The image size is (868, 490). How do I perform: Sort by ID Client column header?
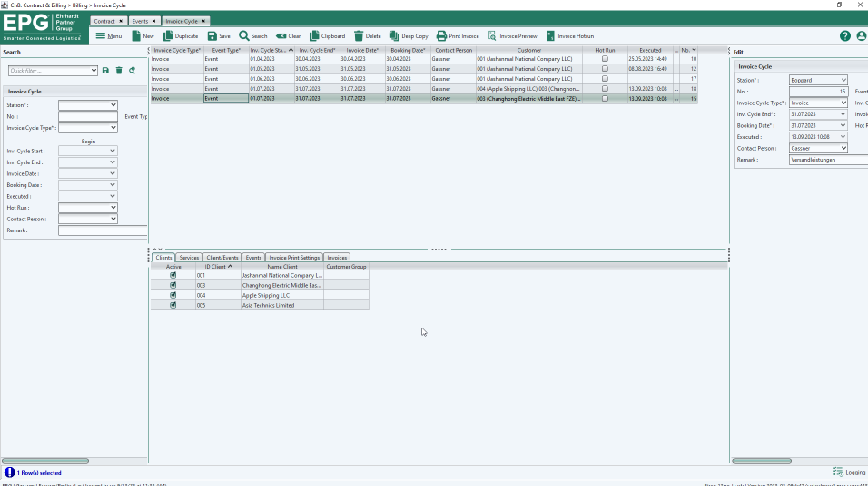coord(218,267)
